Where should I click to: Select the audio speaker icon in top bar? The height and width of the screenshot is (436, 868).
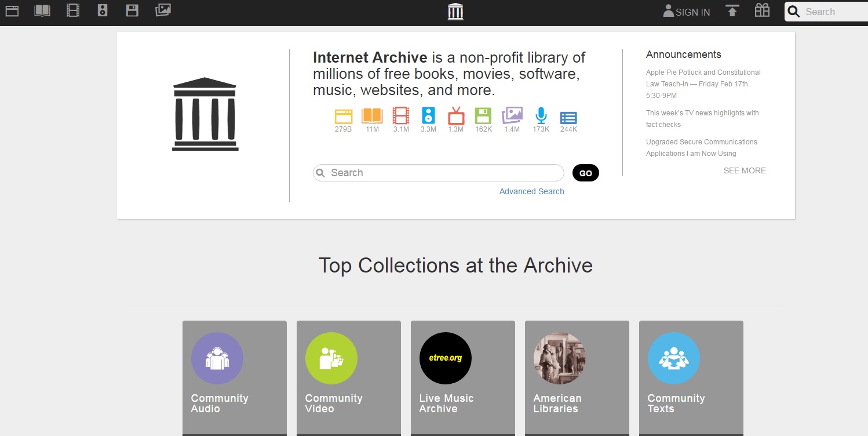(x=103, y=10)
